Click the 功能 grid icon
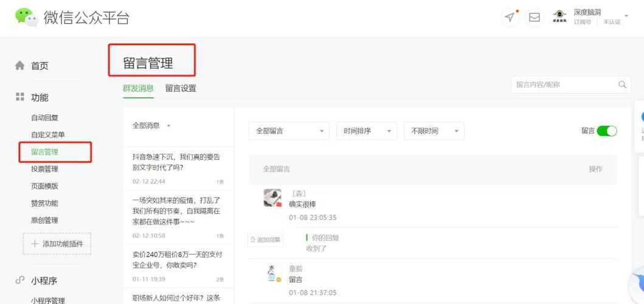 click(x=20, y=97)
